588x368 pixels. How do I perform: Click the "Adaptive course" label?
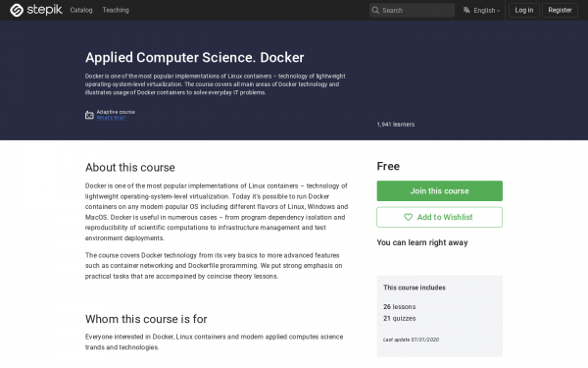116,112
